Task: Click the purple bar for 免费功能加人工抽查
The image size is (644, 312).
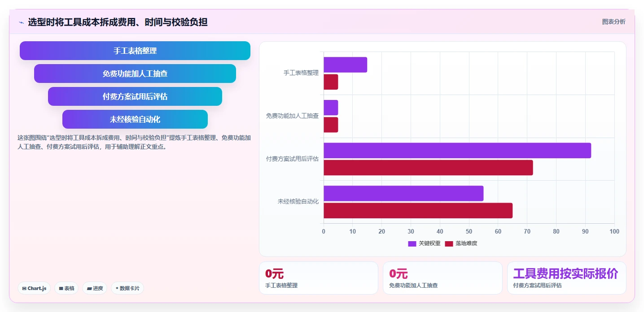Action: [x=331, y=108]
